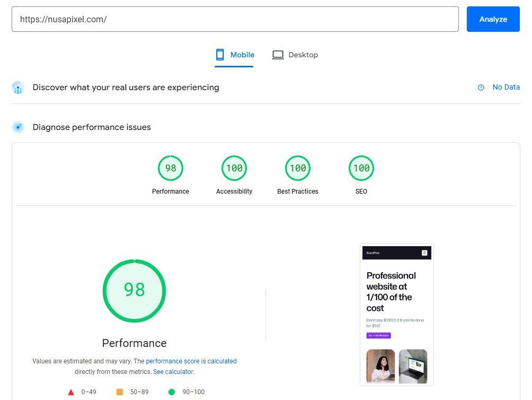
Task: Open 'performance score is calculated' link
Action: [x=191, y=361]
